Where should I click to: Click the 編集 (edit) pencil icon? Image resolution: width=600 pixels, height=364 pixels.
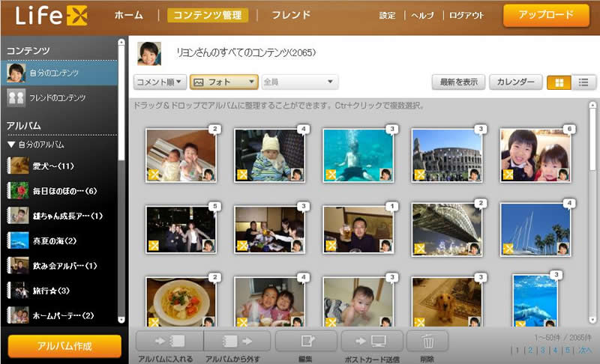306,342
